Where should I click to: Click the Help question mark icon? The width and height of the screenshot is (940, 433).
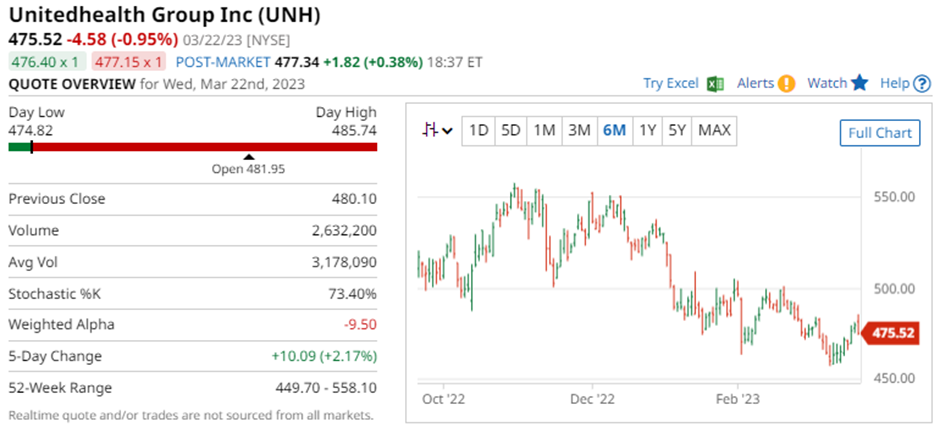point(922,83)
